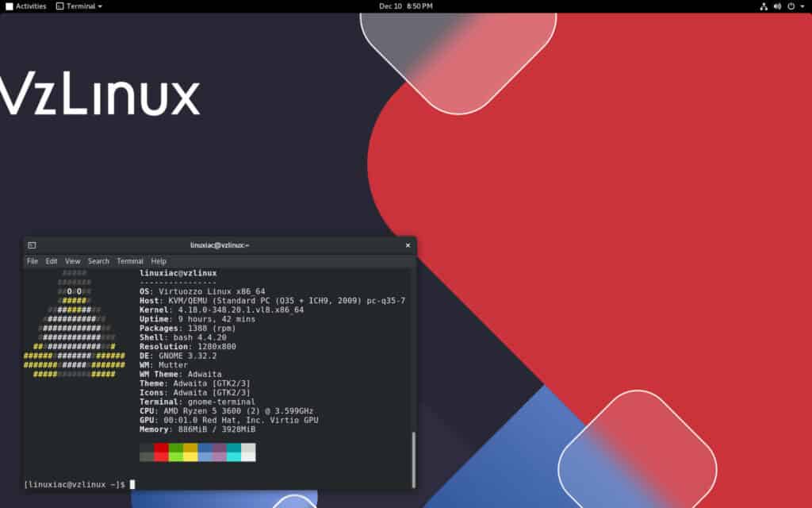Click the bold linuxiac@vzlinux neofetch header

pyautogui.click(x=178, y=273)
